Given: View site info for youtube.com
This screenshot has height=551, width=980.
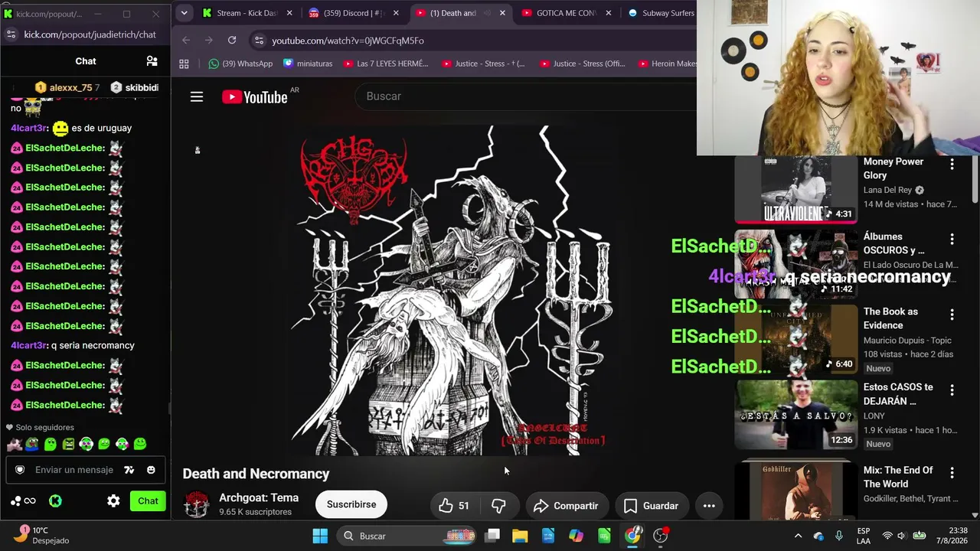Looking at the screenshot, I should click(259, 41).
